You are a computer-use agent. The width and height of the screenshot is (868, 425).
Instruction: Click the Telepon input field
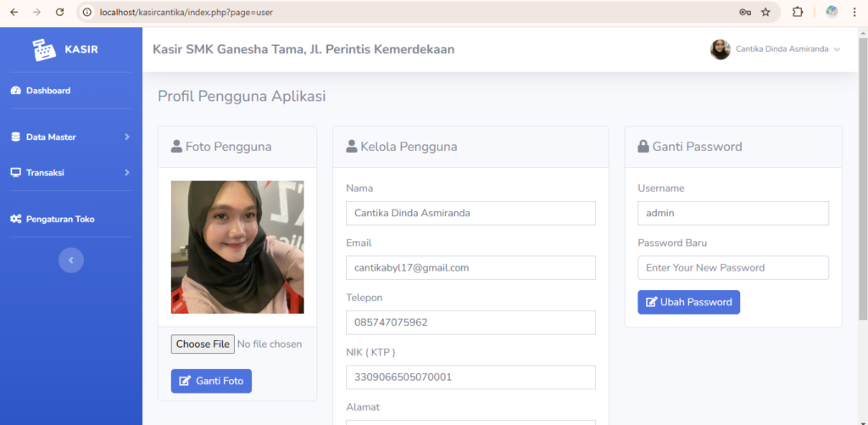[470, 322]
